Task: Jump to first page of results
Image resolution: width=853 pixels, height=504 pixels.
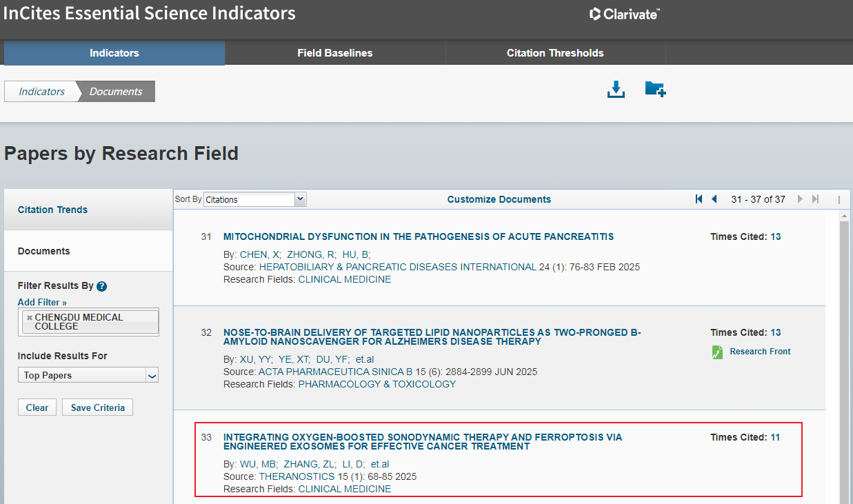Action: pyautogui.click(x=699, y=199)
